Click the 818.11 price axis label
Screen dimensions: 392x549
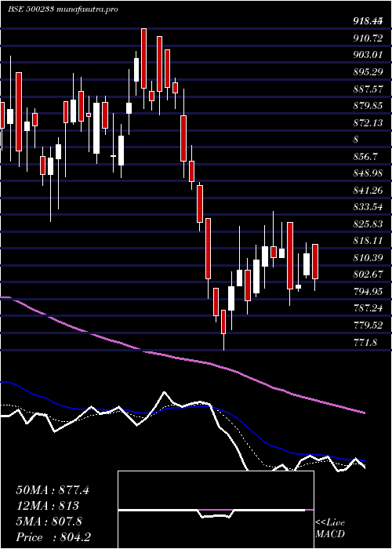(x=368, y=241)
